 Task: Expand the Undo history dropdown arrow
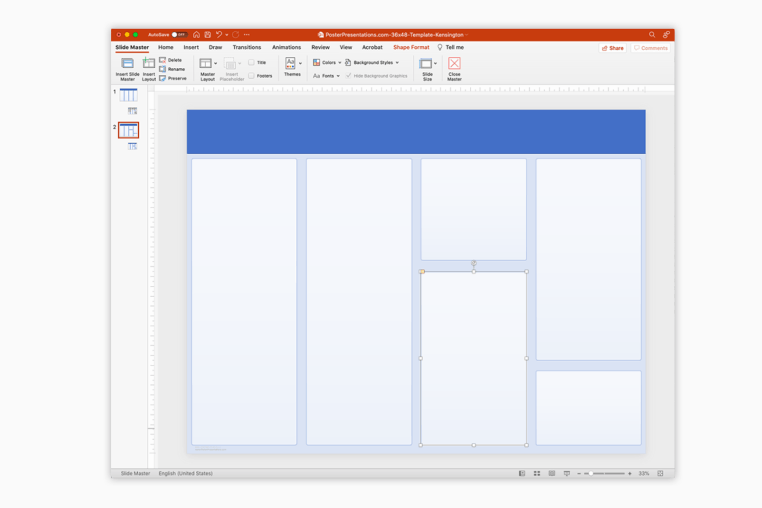tap(226, 35)
